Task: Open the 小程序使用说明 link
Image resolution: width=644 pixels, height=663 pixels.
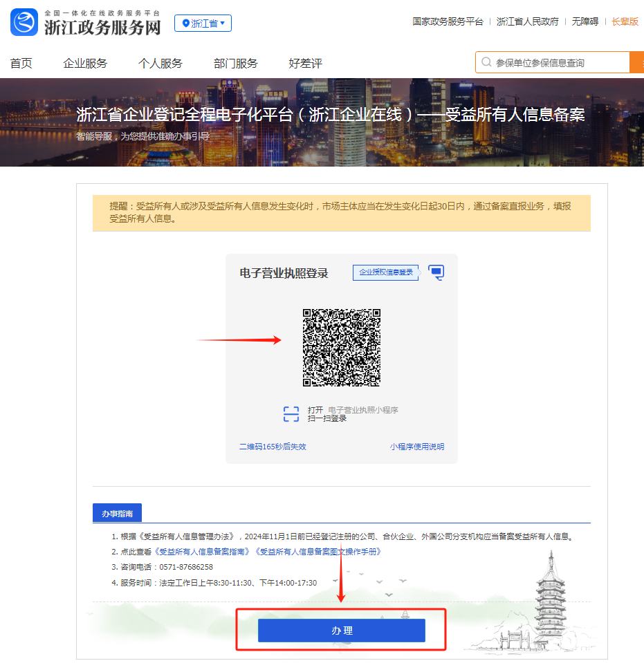Action: point(416,447)
